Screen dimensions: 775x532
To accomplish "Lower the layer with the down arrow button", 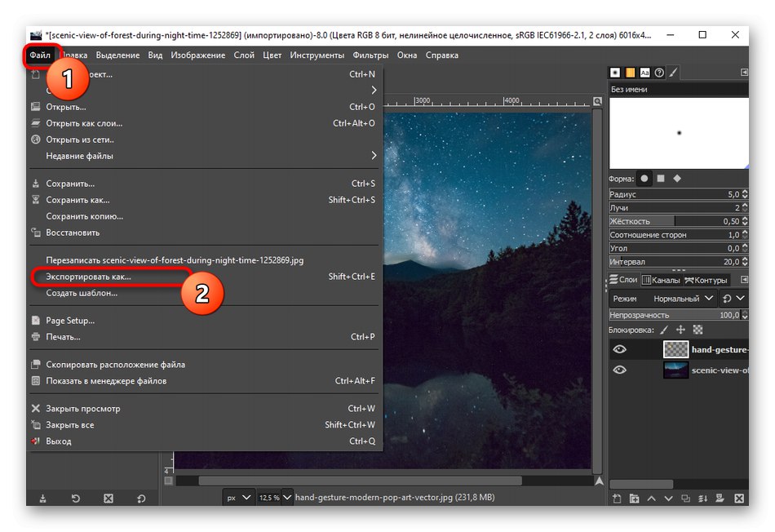I will pos(669,498).
